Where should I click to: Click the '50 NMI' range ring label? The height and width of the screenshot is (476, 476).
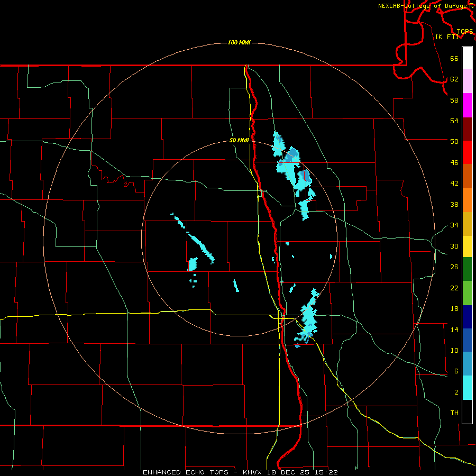coord(239,140)
